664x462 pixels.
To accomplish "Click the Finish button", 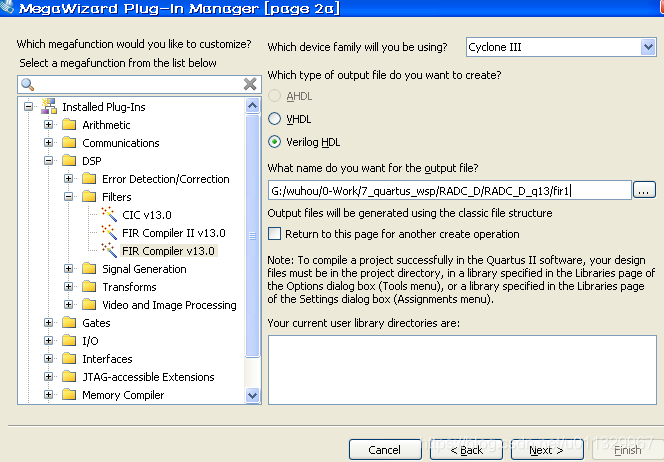I will [628, 450].
